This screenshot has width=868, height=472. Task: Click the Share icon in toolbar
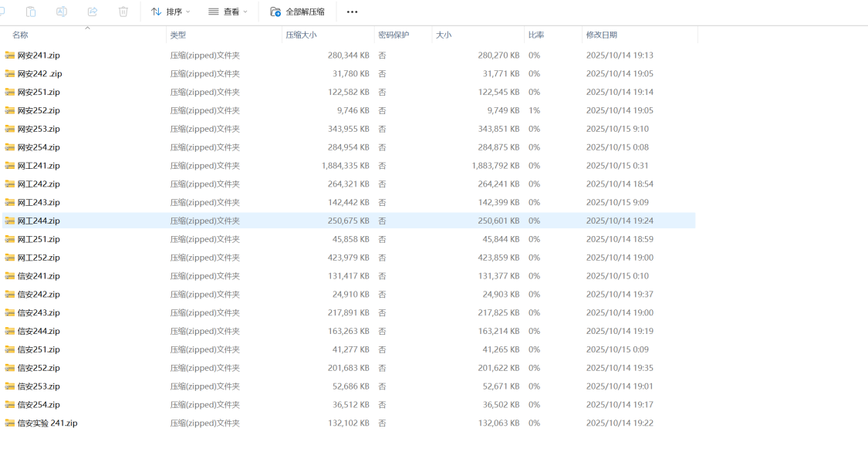pyautogui.click(x=93, y=12)
